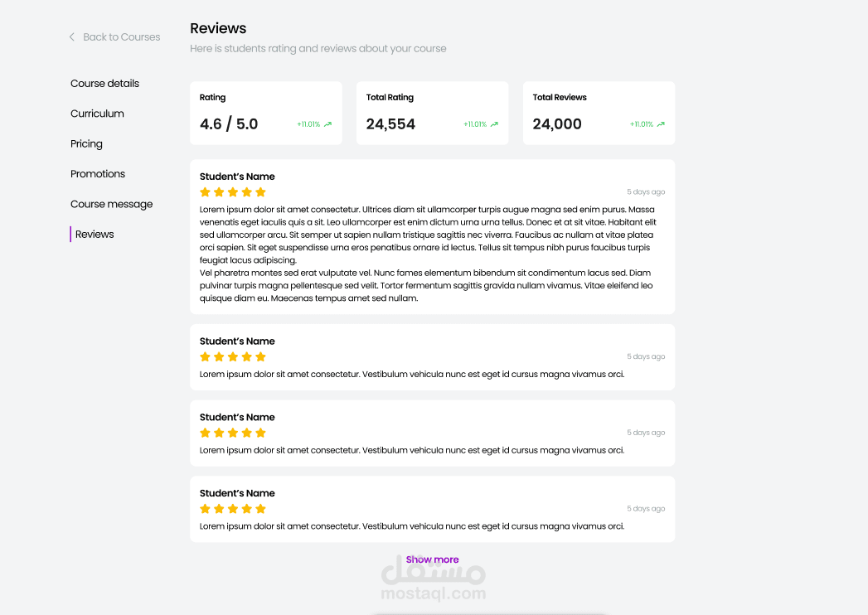Click the 24,554 Total Rating value
The width and height of the screenshot is (868, 615).
click(x=390, y=124)
